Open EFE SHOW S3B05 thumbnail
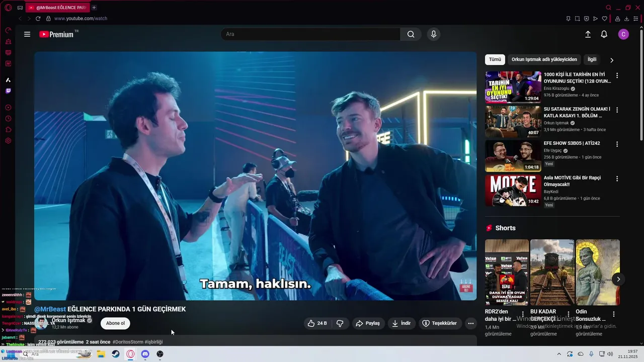Viewport: 644px width, 362px height. point(513,156)
